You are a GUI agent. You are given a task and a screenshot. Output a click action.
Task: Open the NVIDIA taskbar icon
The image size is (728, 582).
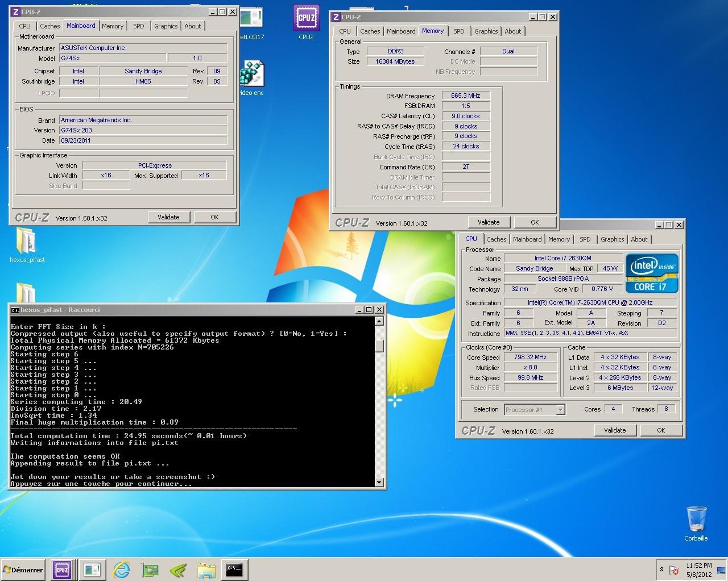click(179, 569)
